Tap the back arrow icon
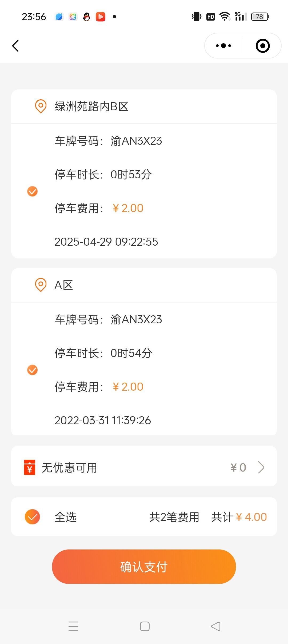The height and width of the screenshot is (644, 288). pos(16,46)
